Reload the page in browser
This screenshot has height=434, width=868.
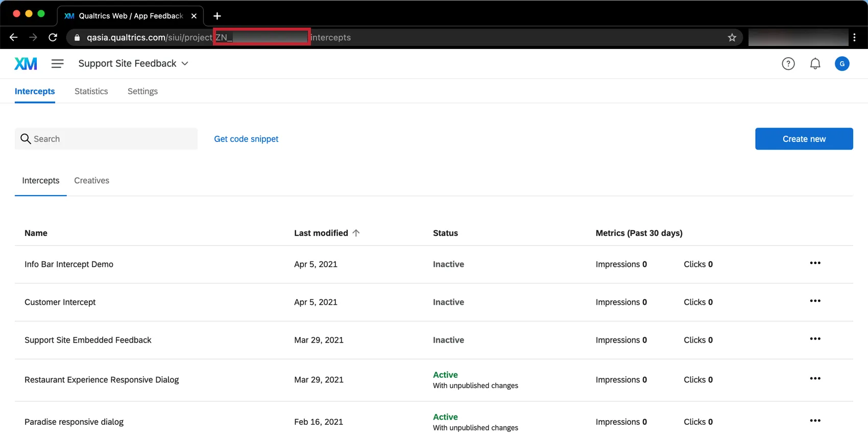pos(53,37)
